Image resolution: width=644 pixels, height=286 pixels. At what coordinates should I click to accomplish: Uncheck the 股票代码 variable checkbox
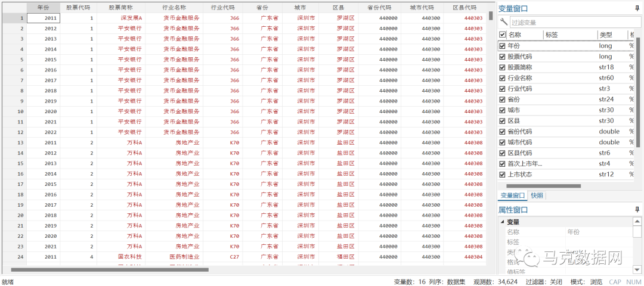[502, 57]
